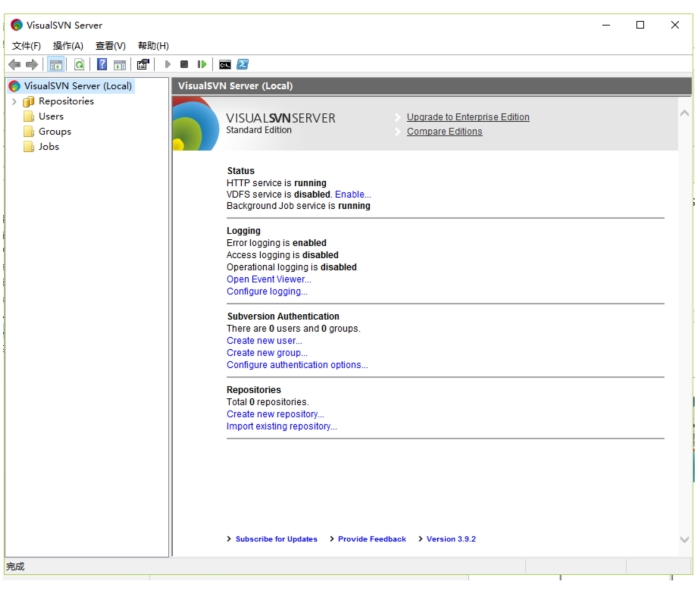This screenshot has height=593, width=698.
Task: Open the 查看(V) menu
Action: pos(110,46)
